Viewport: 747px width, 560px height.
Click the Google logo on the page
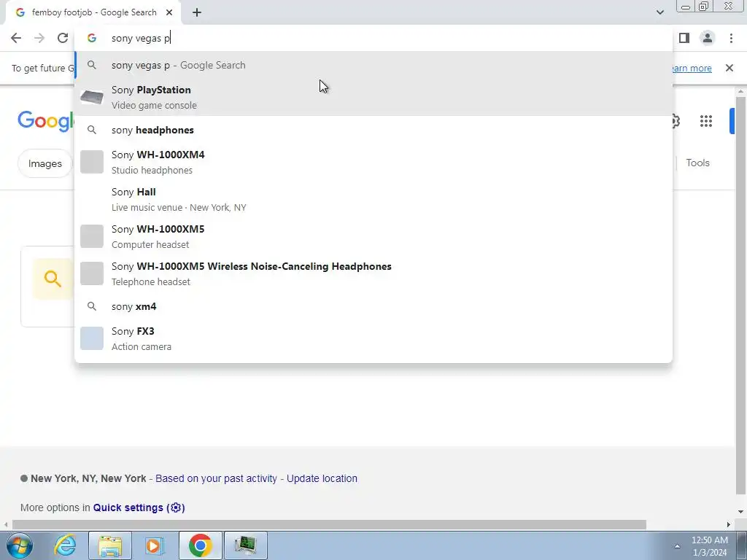tap(46, 121)
